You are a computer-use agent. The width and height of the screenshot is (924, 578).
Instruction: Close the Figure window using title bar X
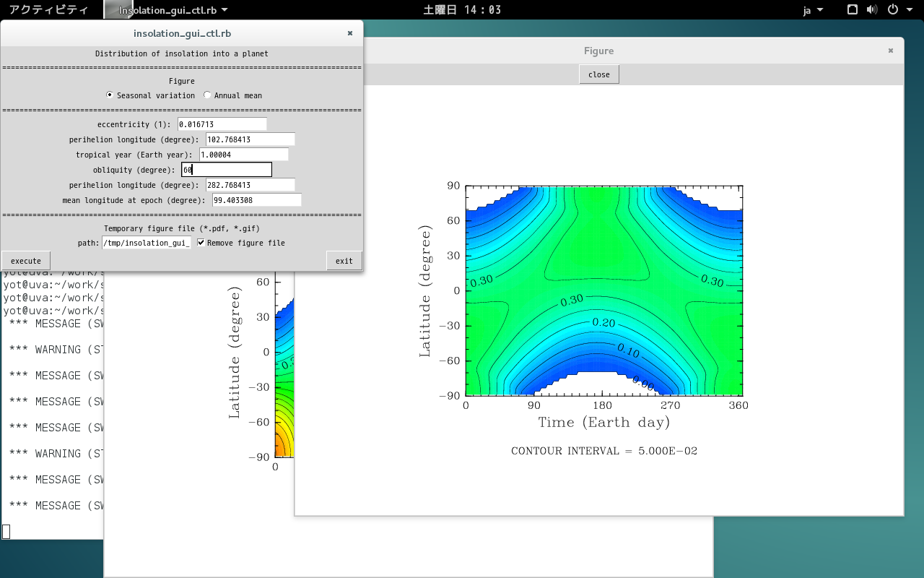891,51
